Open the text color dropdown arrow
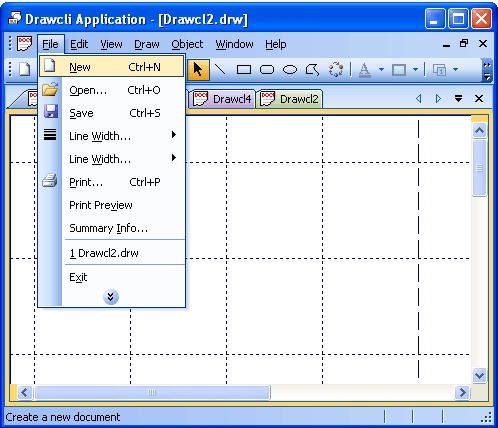Screen dimensions: 498x428 [381, 70]
